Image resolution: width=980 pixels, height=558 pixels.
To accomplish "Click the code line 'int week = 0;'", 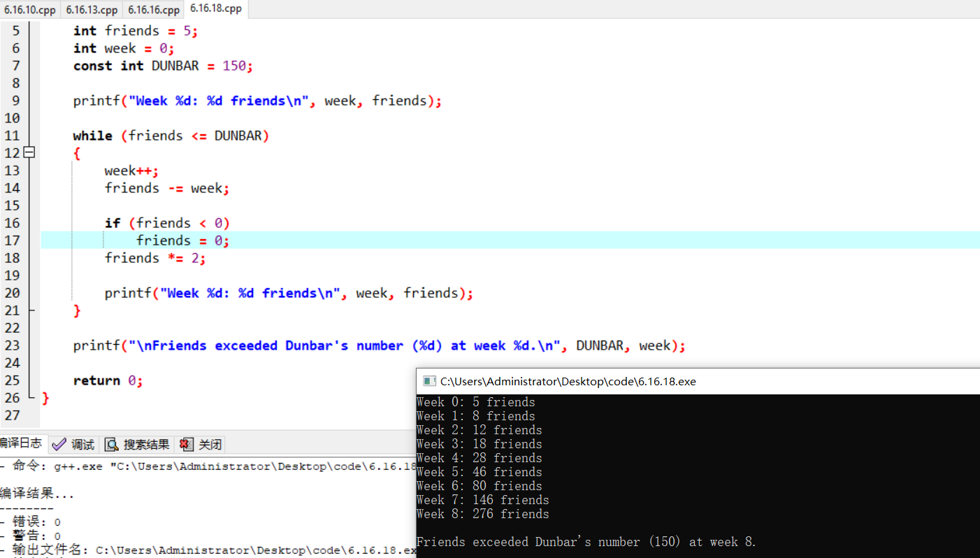I will [124, 48].
